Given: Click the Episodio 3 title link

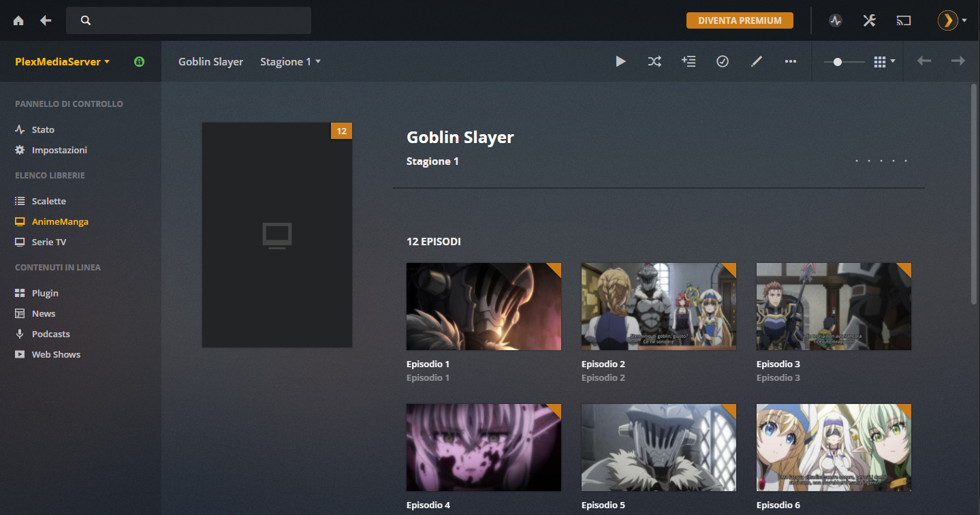Looking at the screenshot, I should (x=778, y=364).
